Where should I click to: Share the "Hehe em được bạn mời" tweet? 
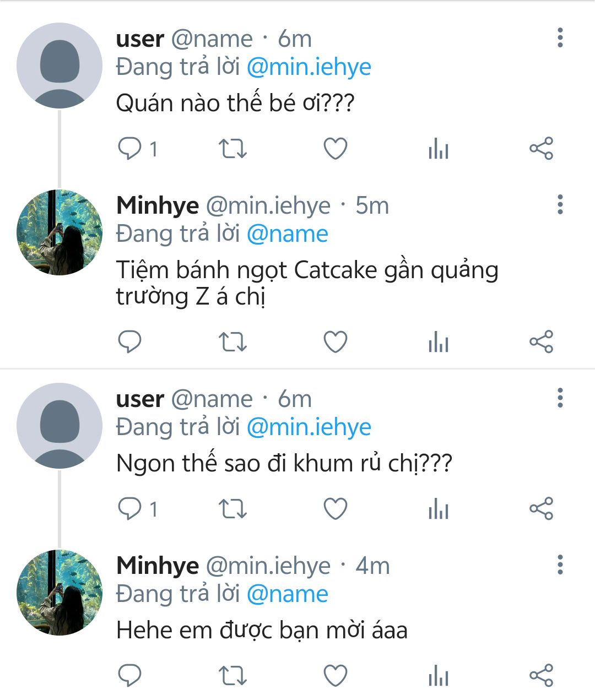[x=541, y=676]
